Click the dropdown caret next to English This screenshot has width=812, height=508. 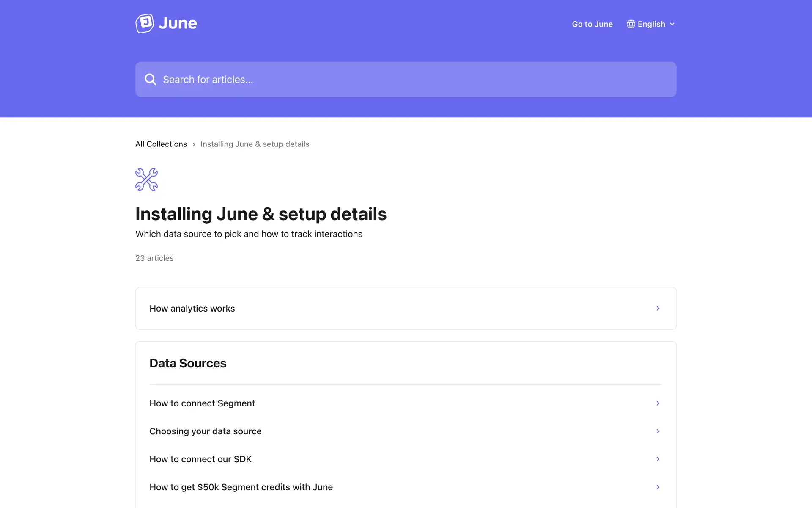pyautogui.click(x=672, y=24)
